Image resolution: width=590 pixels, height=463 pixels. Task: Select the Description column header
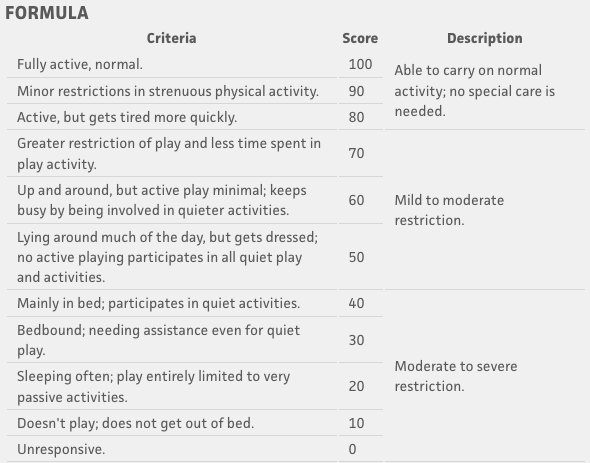point(485,38)
